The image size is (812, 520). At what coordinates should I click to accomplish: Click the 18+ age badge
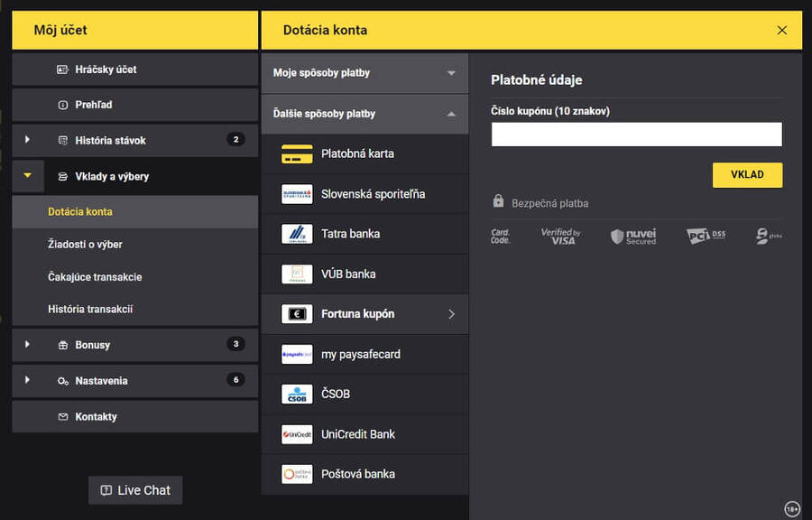coord(792,509)
